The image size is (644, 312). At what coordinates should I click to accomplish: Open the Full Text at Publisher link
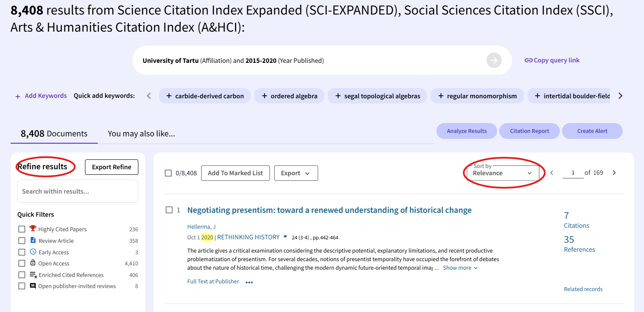(213, 282)
